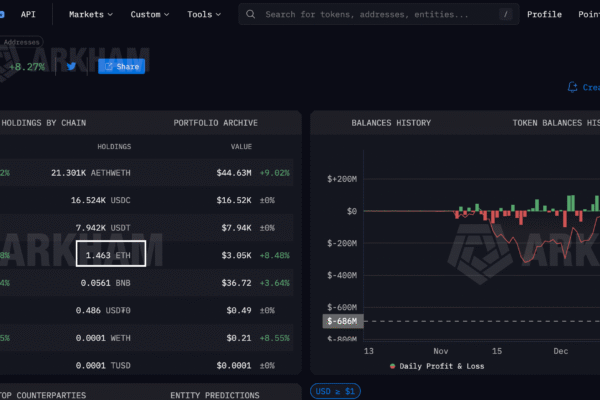Click the $-686M axis marker label
600x400 pixels.
341,321
